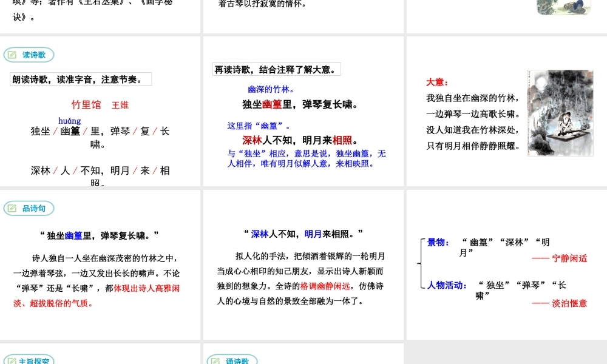The width and height of the screenshot is (607, 364).
Task: Select the text box 再读诗歌，结合注释了解大意。
Action: coord(277,70)
